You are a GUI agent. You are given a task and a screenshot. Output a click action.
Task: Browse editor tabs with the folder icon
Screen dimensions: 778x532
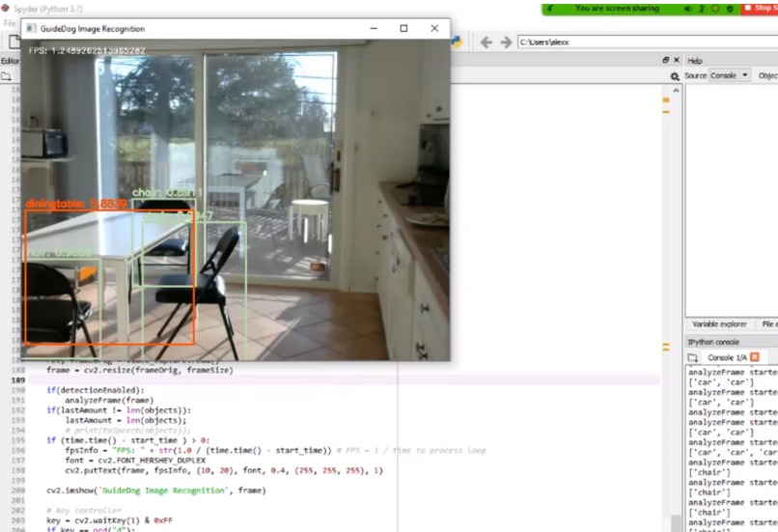click(6, 76)
